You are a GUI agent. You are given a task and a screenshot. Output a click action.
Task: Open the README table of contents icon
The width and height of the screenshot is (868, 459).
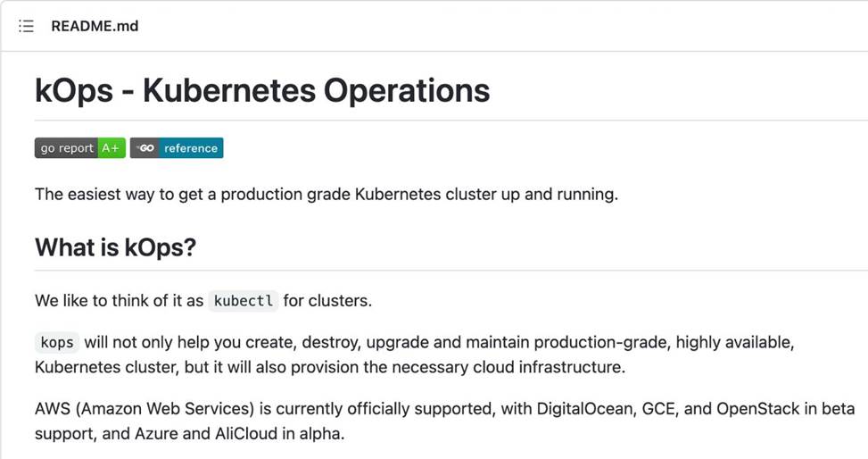pyautogui.click(x=26, y=26)
